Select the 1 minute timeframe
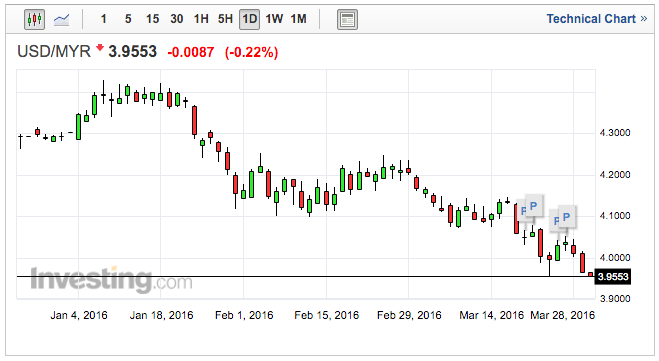Viewport: 659px width, 361px height. 103,19
